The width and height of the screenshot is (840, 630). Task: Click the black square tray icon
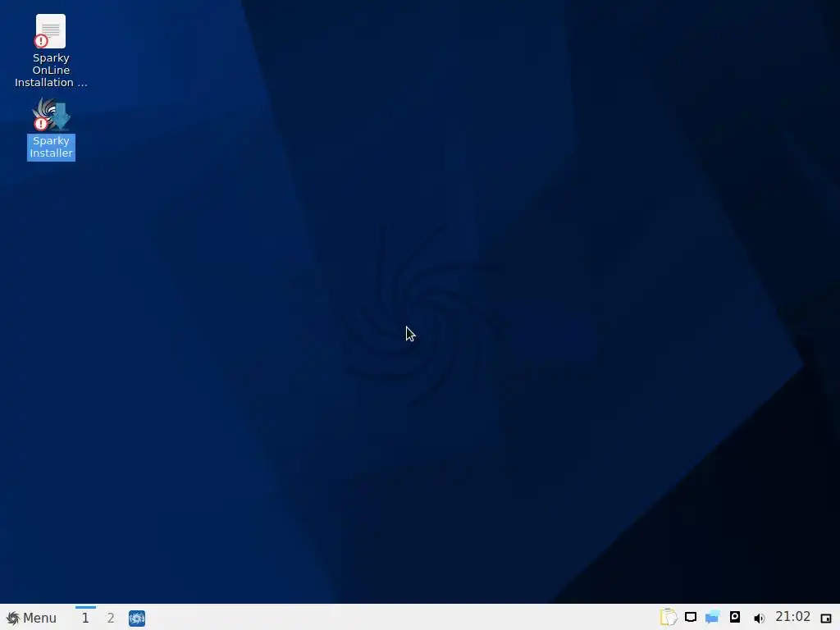pyautogui.click(x=735, y=617)
